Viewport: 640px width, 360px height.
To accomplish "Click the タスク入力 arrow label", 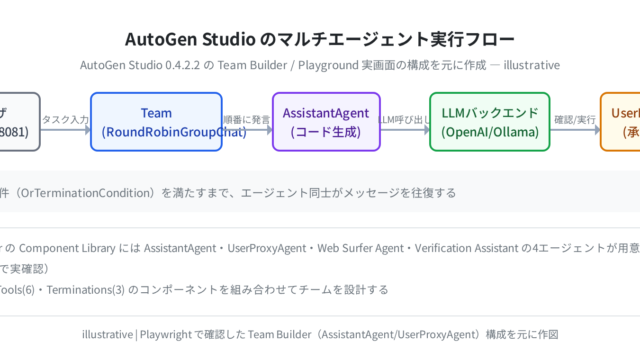I will (x=65, y=120).
